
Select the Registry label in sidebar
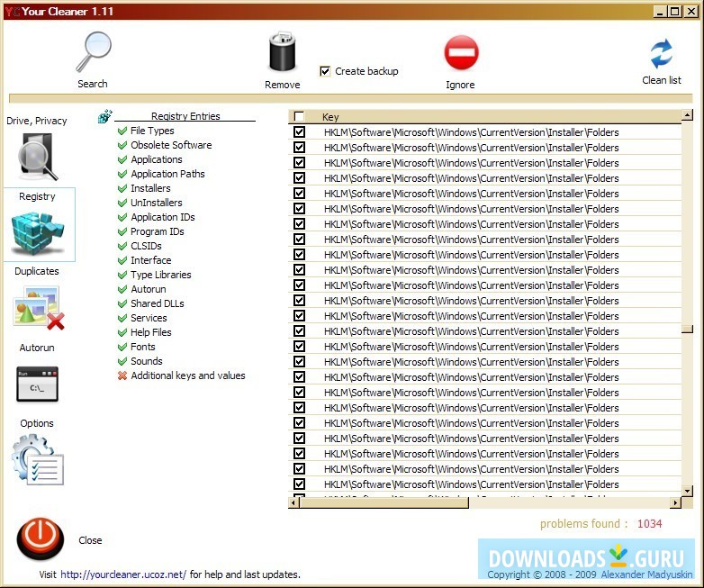tap(37, 196)
